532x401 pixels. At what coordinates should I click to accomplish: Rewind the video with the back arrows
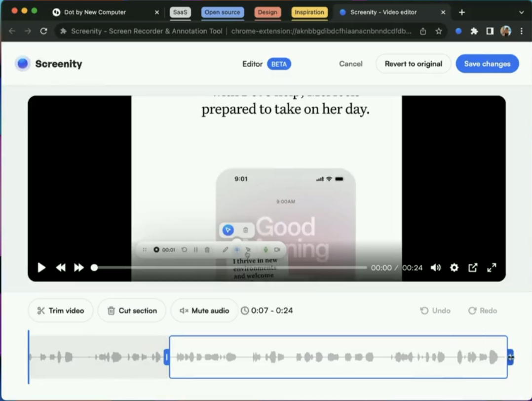click(61, 268)
